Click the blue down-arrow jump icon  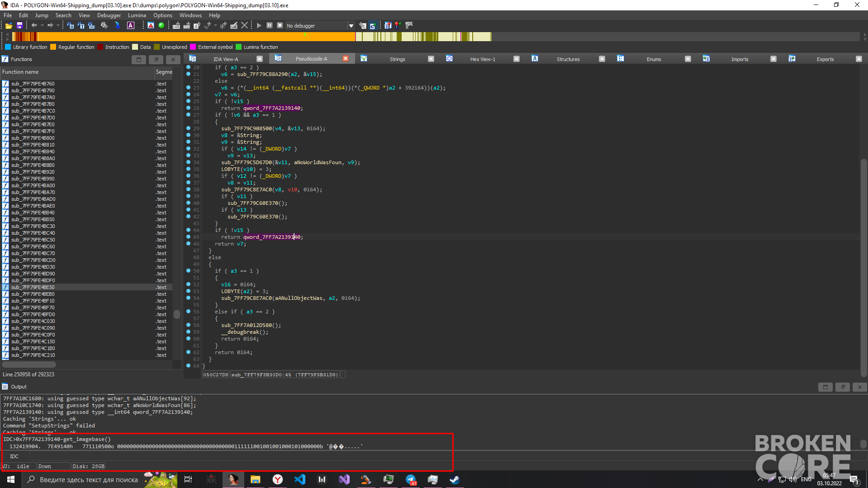(x=117, y=26)
